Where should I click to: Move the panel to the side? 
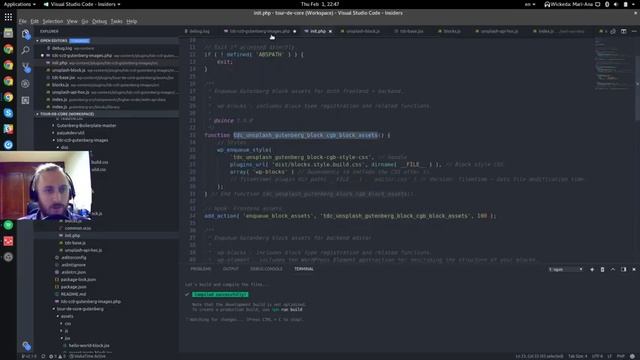pyautogui.click(x=623, y=269)
